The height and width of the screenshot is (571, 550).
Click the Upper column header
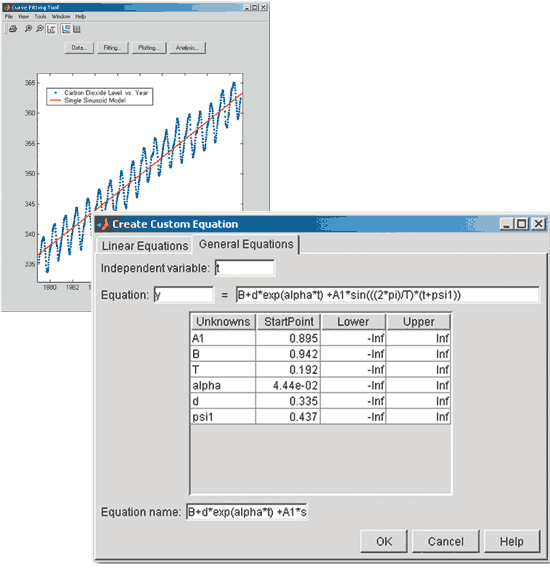[x=419, y=322]
